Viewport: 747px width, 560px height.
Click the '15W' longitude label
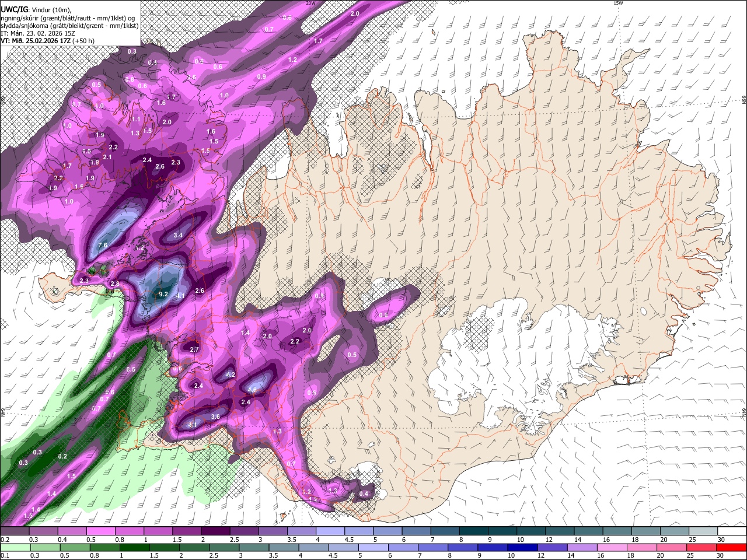click(x=618, y=3)
